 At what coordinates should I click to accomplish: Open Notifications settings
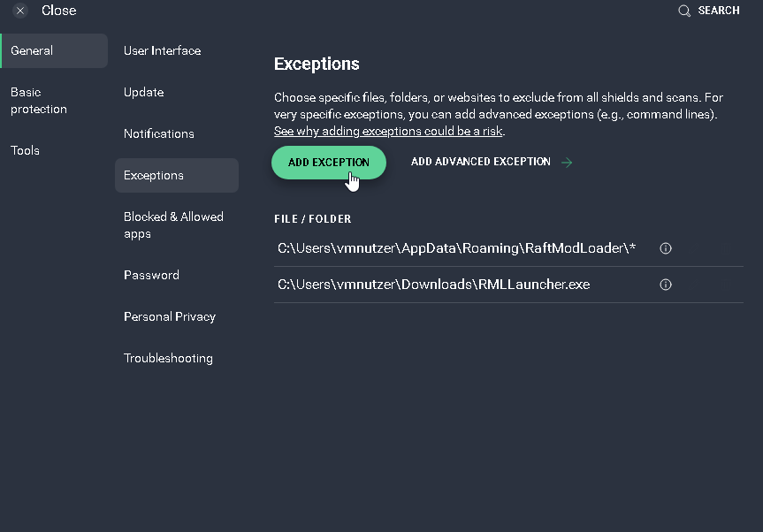pos(159,134)
